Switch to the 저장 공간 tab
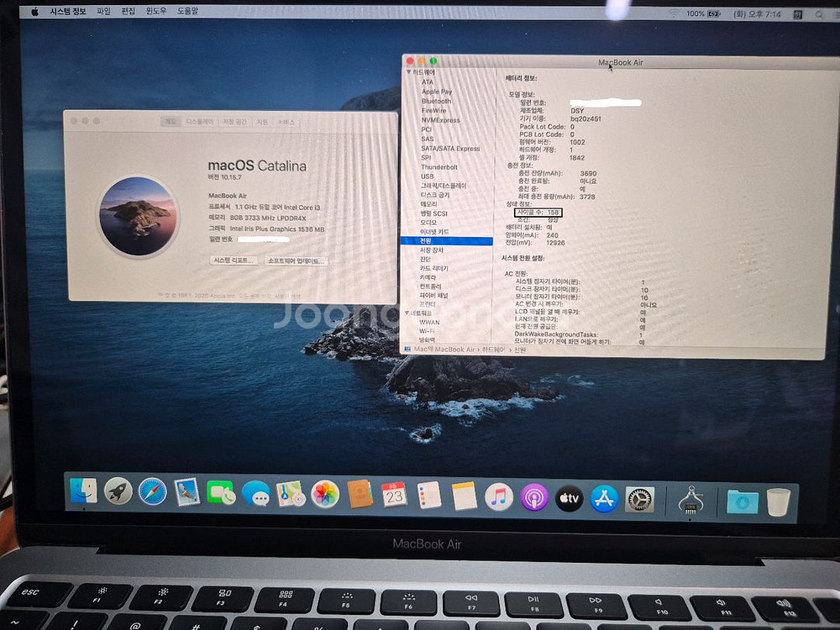840x630 pixels. click(x=234, y=122)
